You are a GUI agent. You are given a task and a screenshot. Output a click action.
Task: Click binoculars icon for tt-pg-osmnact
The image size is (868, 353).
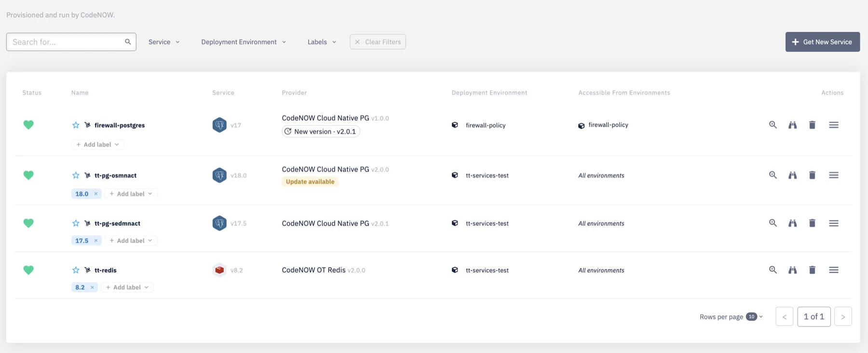point(792,175)
